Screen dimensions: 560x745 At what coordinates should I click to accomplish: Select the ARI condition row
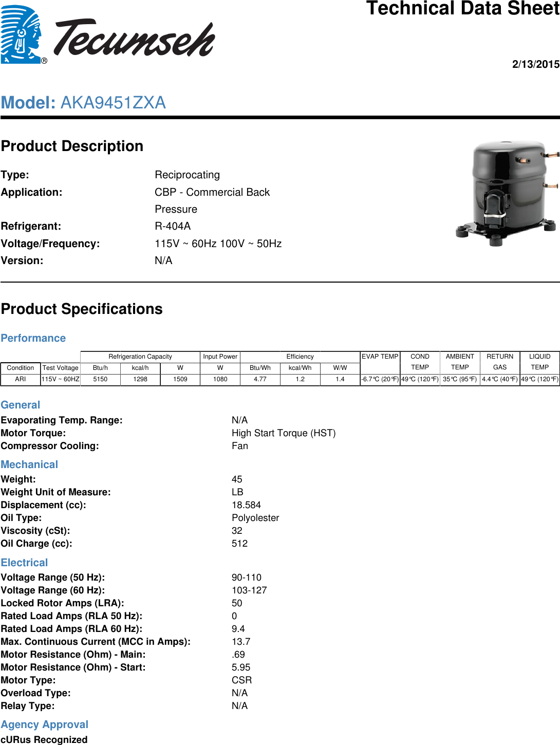click(21, 379)
